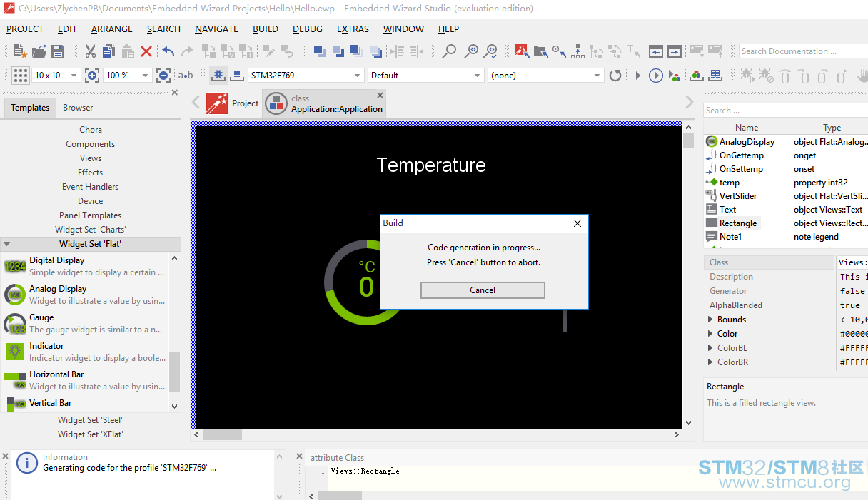Click the Cut scissors icon
The height and width of the screenshot is (500, 868).
pyautogui.click(x=90, y=51)
